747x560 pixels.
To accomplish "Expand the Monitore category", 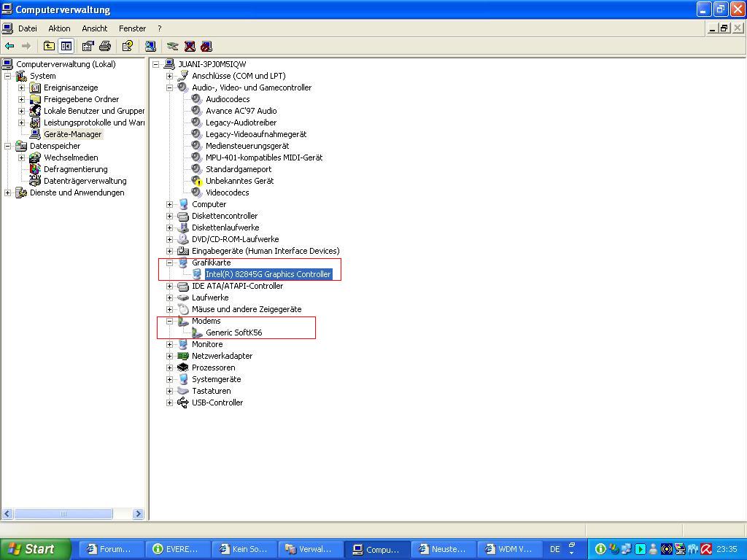I will click(169, 344).
